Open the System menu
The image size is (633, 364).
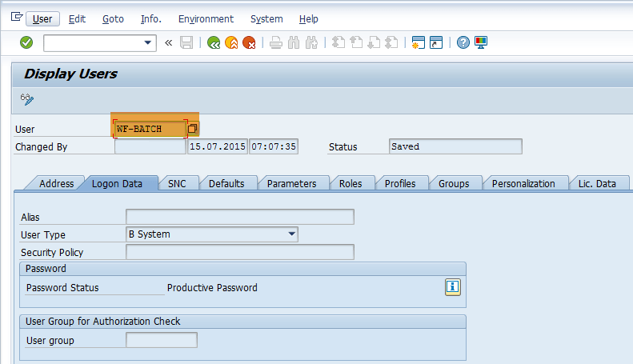pos(266,19)
